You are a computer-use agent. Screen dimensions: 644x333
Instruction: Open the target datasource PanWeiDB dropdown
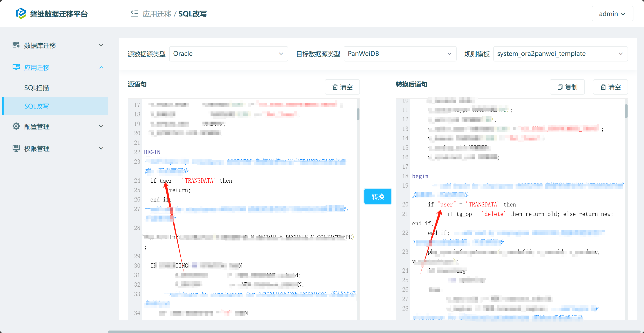[x=399, y=54]
